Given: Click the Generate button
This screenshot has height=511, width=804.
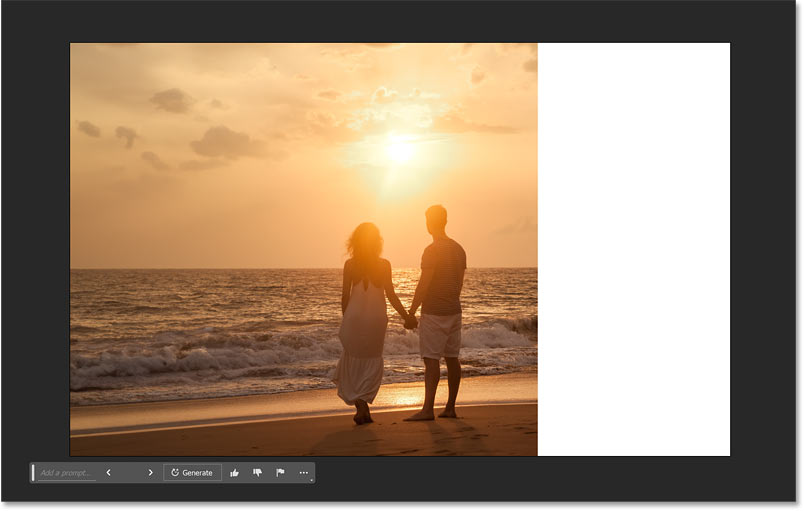Looking at the screenshot, I should click(x=192, y=473).
